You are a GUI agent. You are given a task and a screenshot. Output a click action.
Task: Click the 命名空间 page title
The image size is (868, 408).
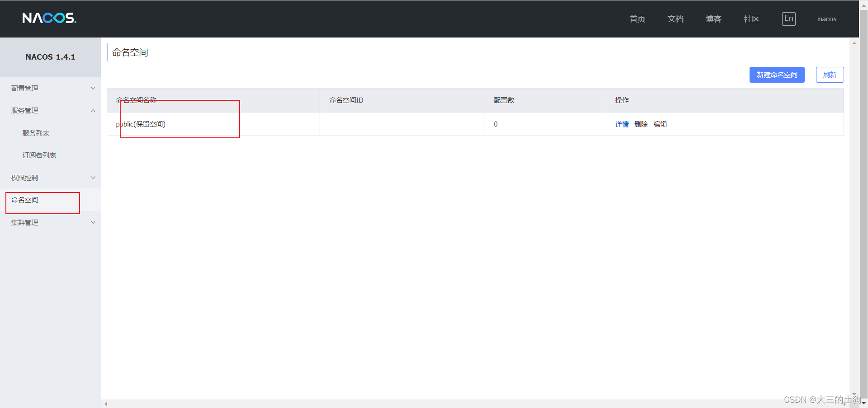[x=130, y=52]
